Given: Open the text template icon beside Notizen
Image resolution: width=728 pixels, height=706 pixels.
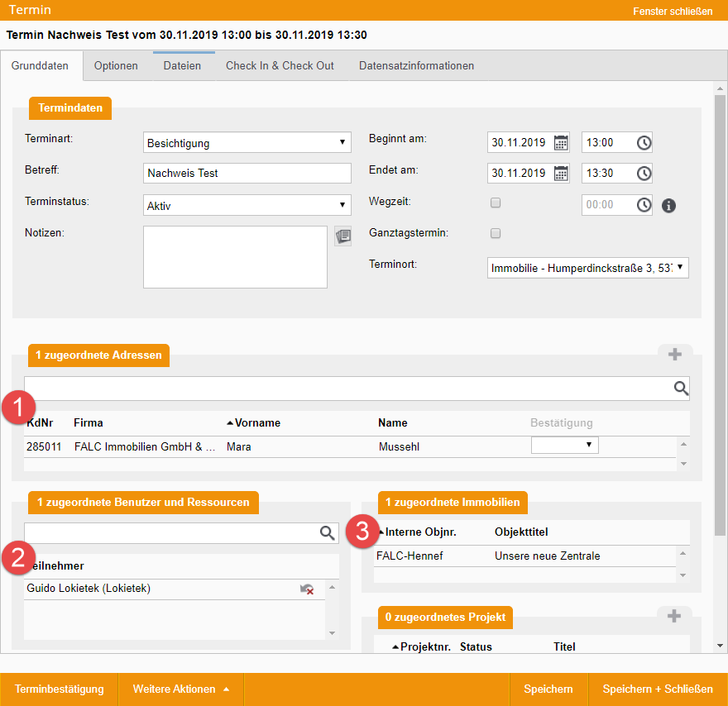Looking at the screenshot, I should point(342,236).
